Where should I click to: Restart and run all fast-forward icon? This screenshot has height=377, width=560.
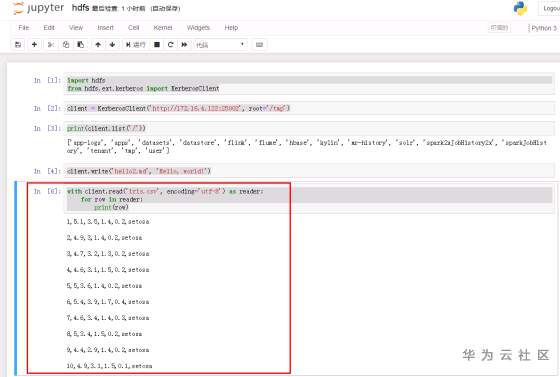pyautogui.click(x=184, y=45)
